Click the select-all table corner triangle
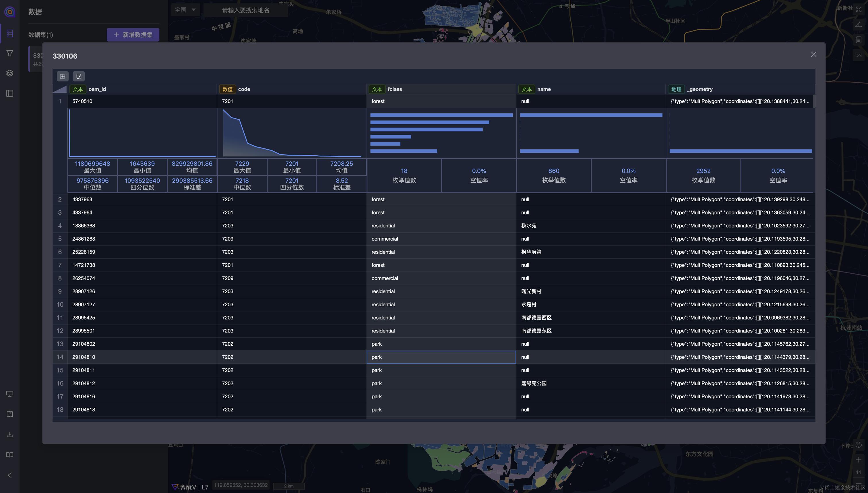The height and width of the screenshot is (493, 868). [60, 89]
